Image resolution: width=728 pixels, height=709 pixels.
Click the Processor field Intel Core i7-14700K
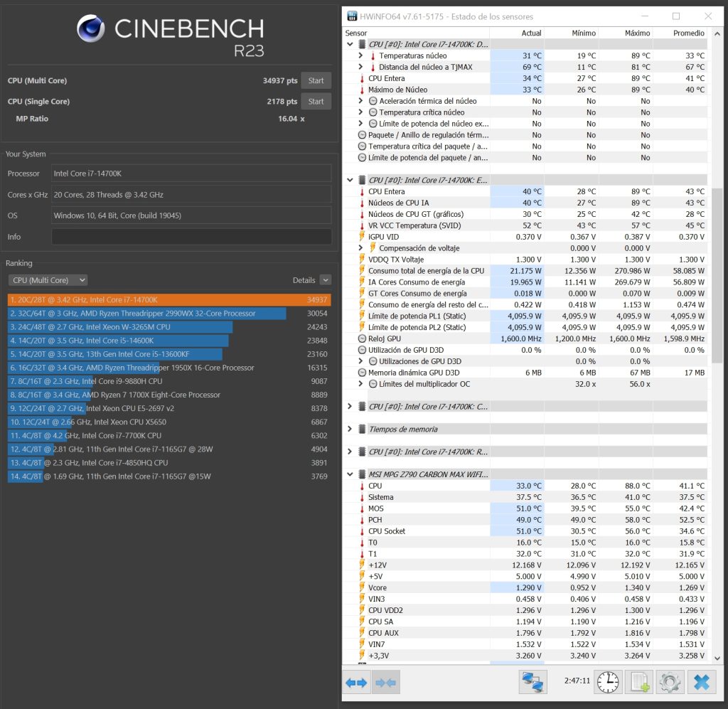191,174
